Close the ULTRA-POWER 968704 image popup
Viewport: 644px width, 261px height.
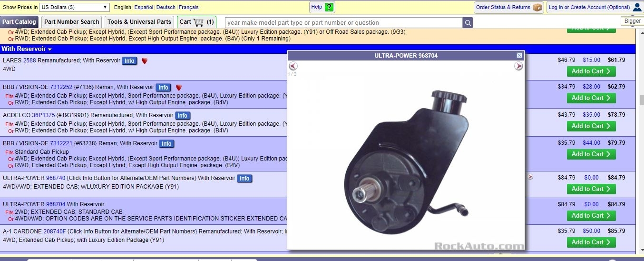point(519,55)
